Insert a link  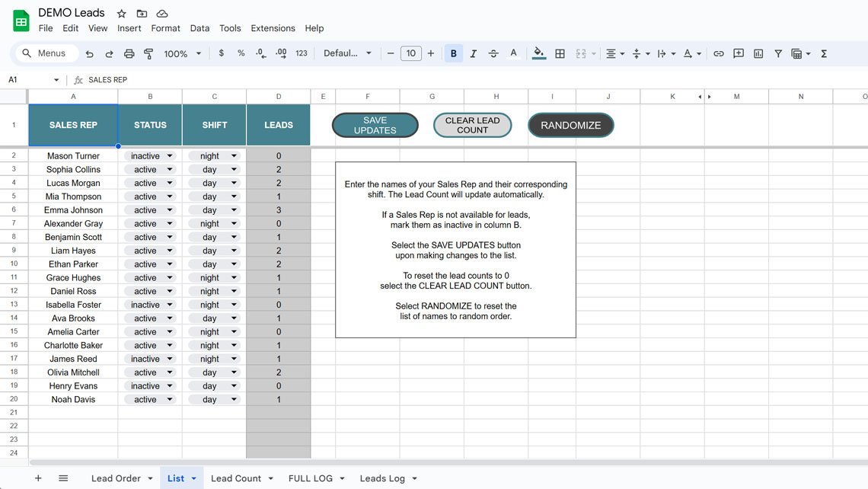[719, 54]
